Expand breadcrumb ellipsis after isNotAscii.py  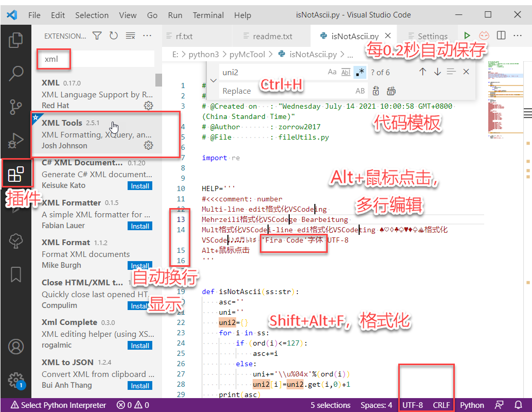click(x=350, y=55)
